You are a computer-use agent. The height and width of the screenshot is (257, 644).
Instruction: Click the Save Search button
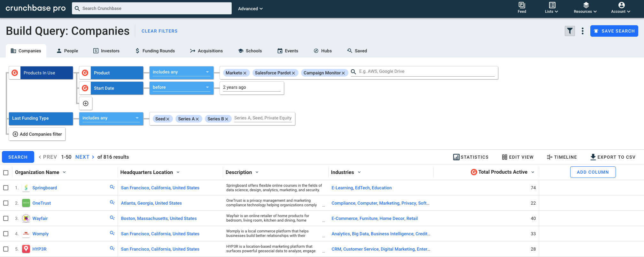(614, 31)
